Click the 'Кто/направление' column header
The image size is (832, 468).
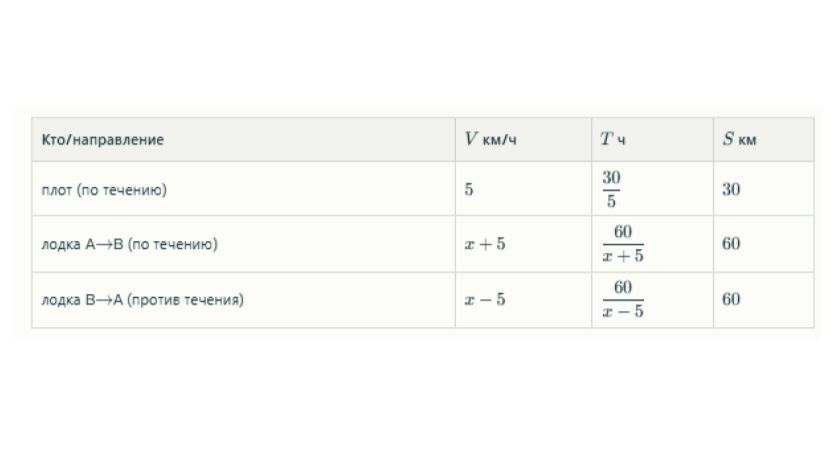[x=103, y=140]
